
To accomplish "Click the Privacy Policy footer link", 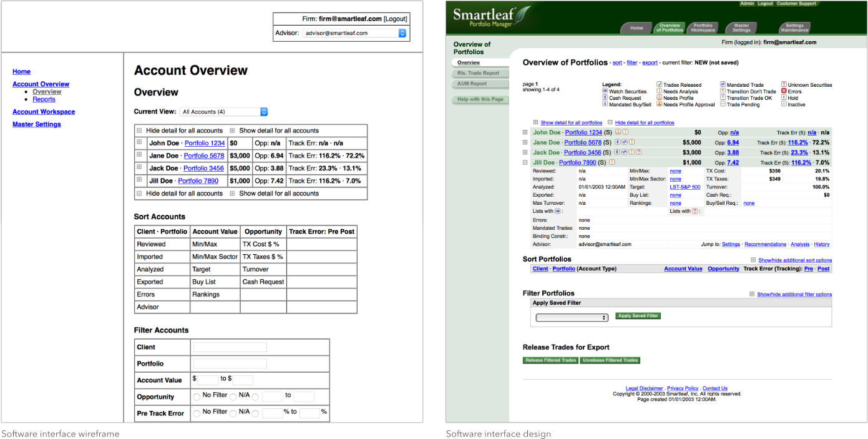I will [x=683, y=388].
